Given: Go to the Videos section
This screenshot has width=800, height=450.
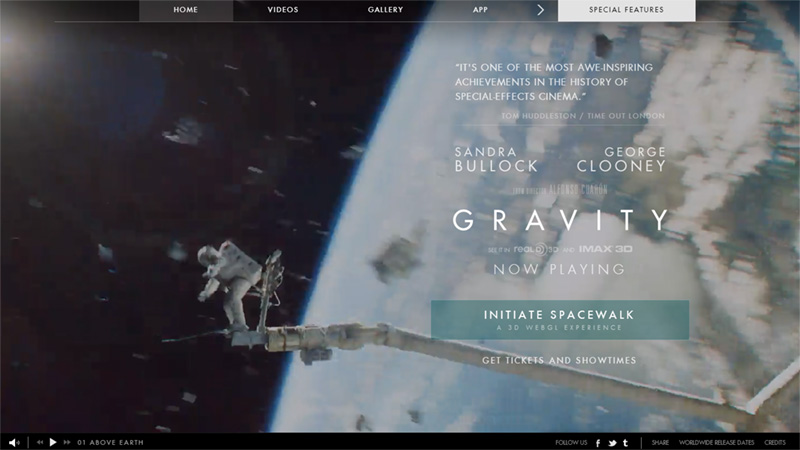Looking at the screenshot, I should (283, 10).
